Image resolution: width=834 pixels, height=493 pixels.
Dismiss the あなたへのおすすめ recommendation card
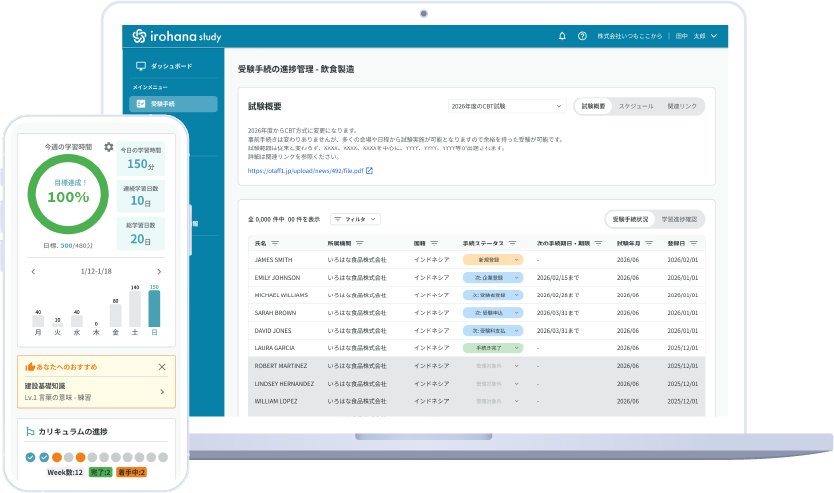point(162,367)
